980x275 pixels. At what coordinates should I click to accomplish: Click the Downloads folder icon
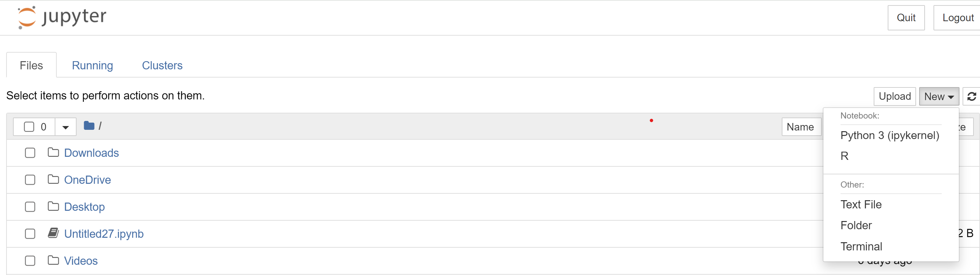53,153
